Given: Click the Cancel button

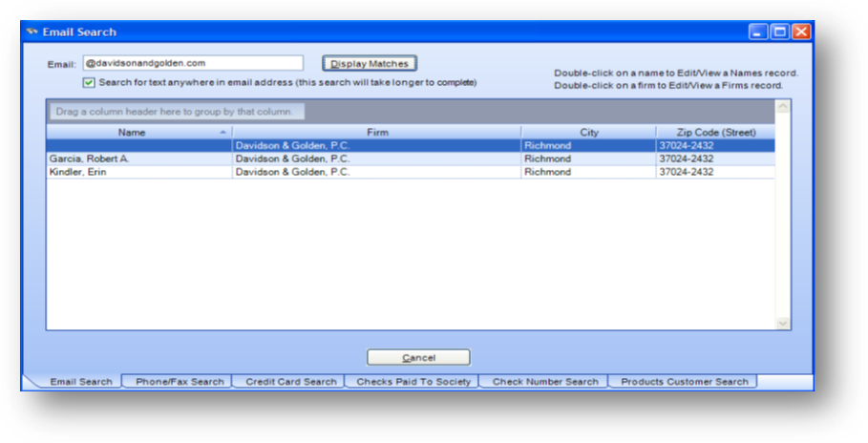Looking at the screenshot, I should (418, 358).
